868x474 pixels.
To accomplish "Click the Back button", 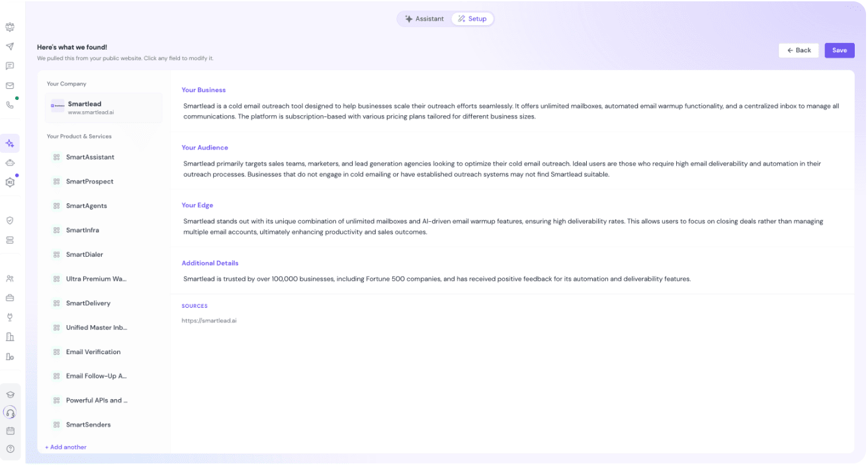I will (x=799, y=50).
